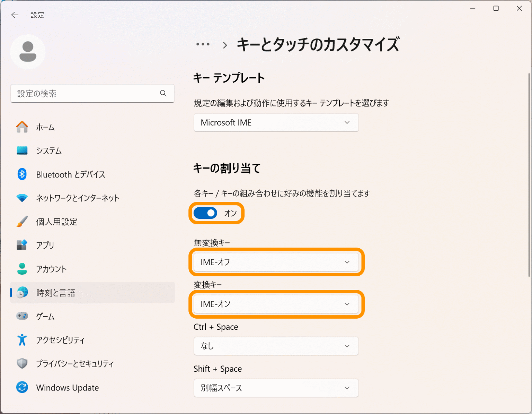Click the user profile avatar

28,52
